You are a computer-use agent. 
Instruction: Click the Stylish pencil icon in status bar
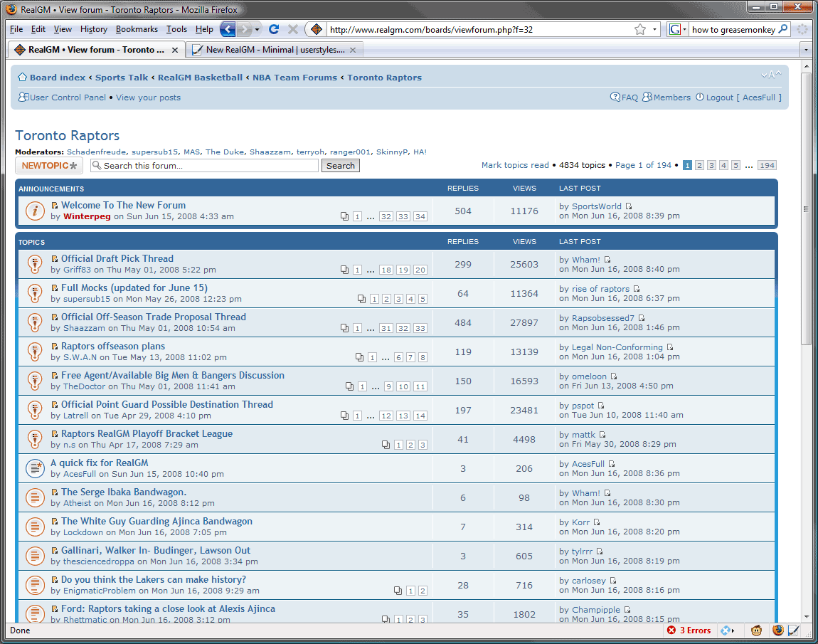(x=794, y=630)
